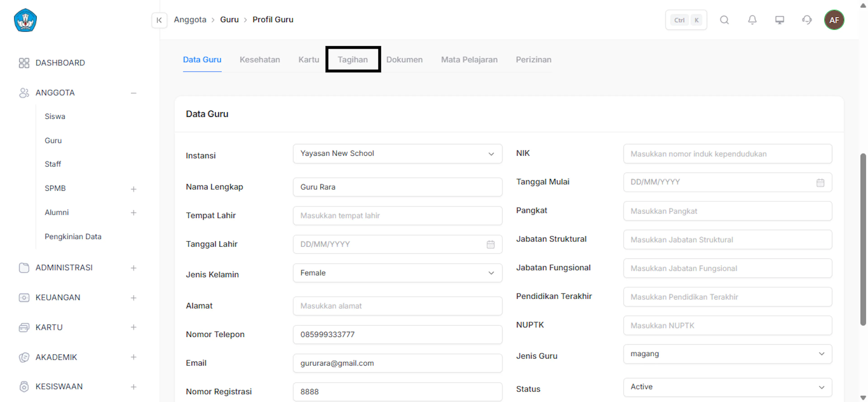Viewport: 868px width, 402px height.
Task: Click the Tempat Lahir field
Action: click(397, 216)
